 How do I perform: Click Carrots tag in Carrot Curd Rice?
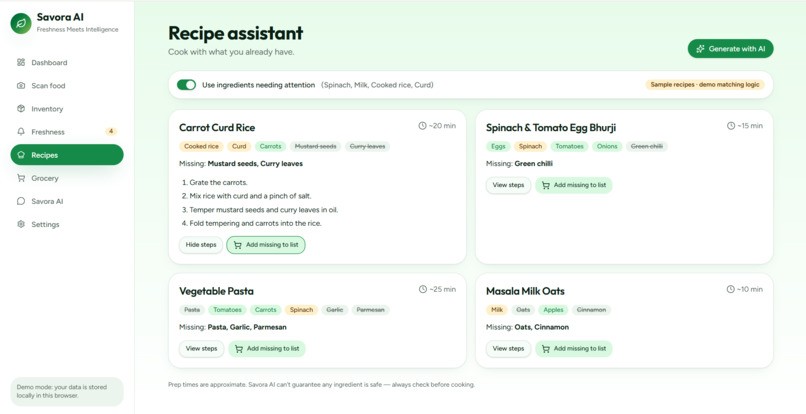tap(270, 147)
